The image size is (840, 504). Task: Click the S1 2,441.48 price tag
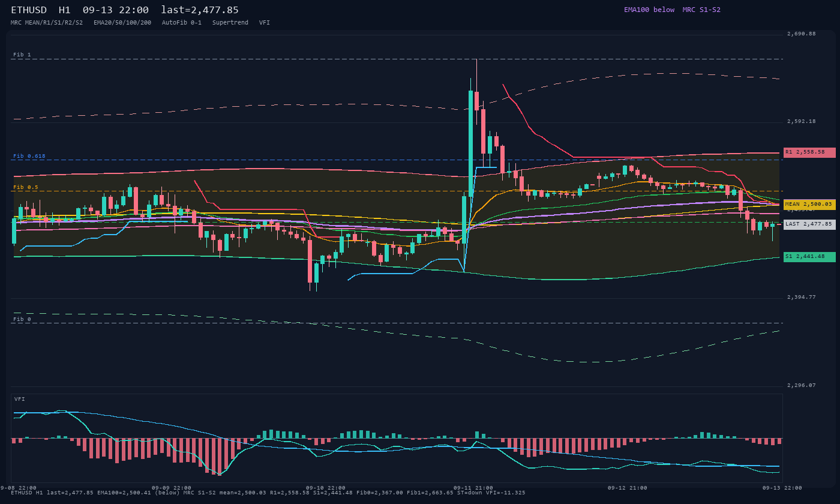click(x=809, y=257)
